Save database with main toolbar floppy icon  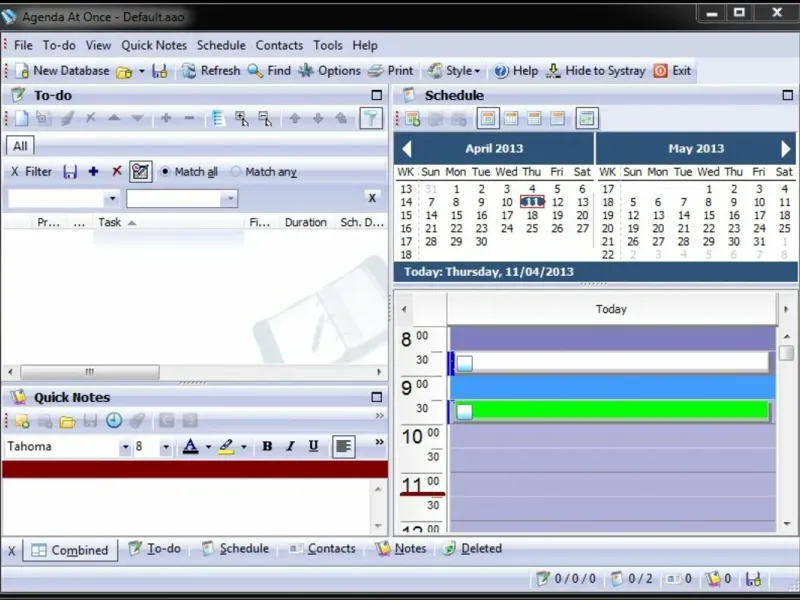coord(160,71)
